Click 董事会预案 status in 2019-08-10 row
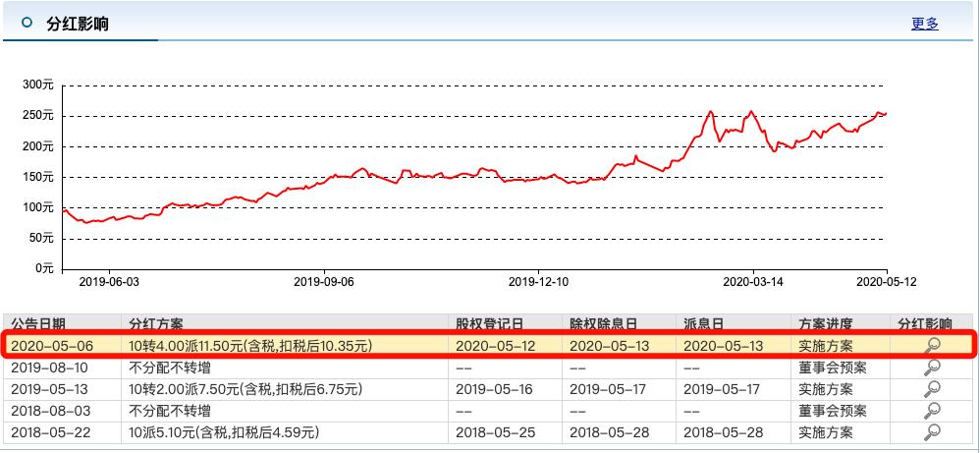The width and height of the screenshot is (980, 453). [x=833, y=368]
